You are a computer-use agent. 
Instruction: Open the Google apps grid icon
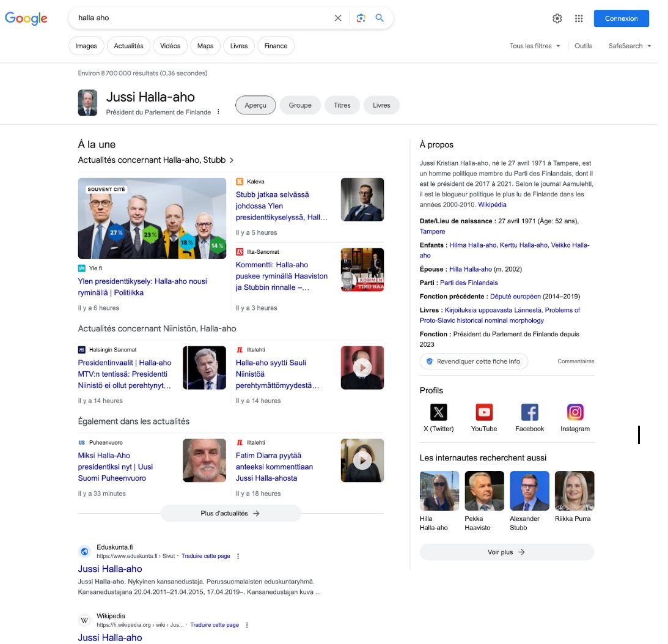579,18
